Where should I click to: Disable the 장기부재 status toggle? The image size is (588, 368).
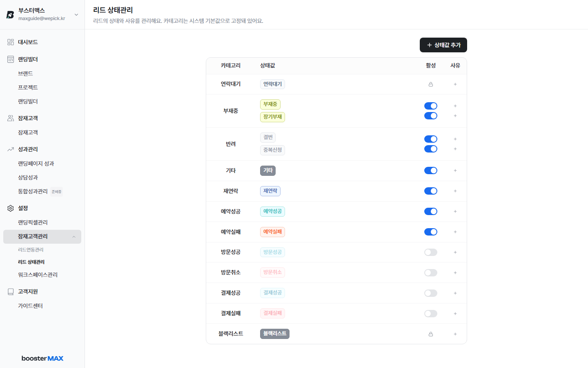pos(431,116)
